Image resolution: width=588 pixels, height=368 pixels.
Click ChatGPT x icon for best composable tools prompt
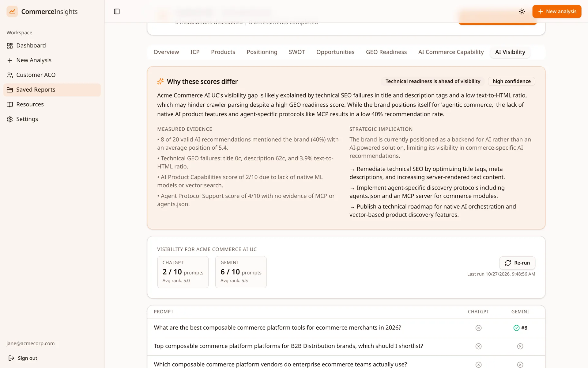(x=478, y=328)
